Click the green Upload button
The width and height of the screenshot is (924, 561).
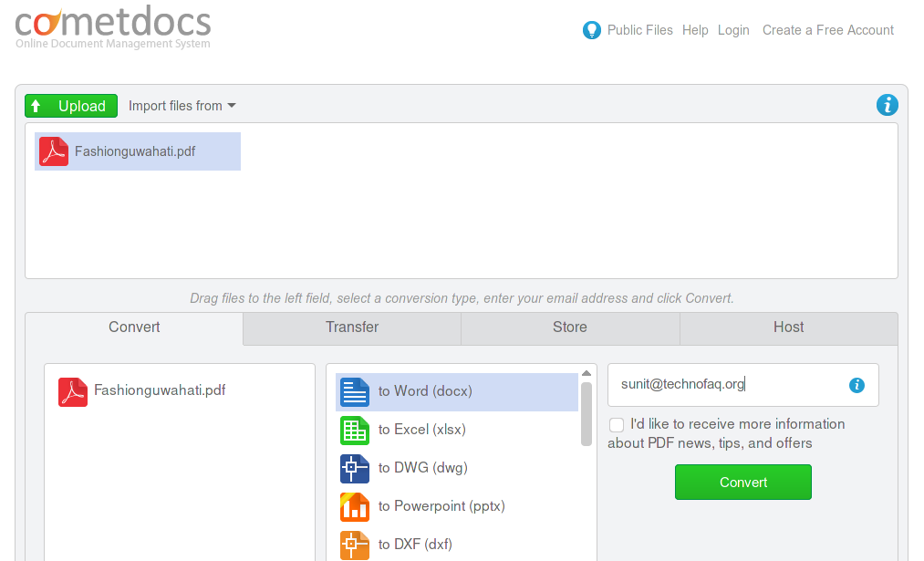coord(71,106)
